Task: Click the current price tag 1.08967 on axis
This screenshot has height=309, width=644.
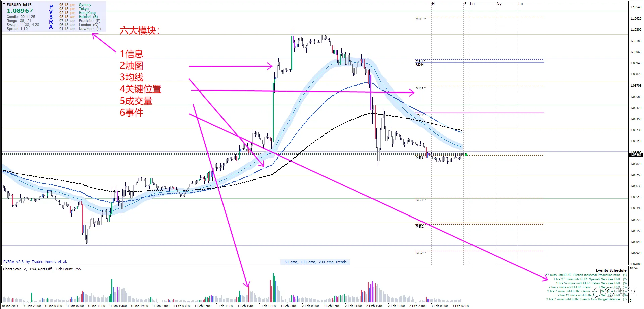Action: [x=636, y=155]
